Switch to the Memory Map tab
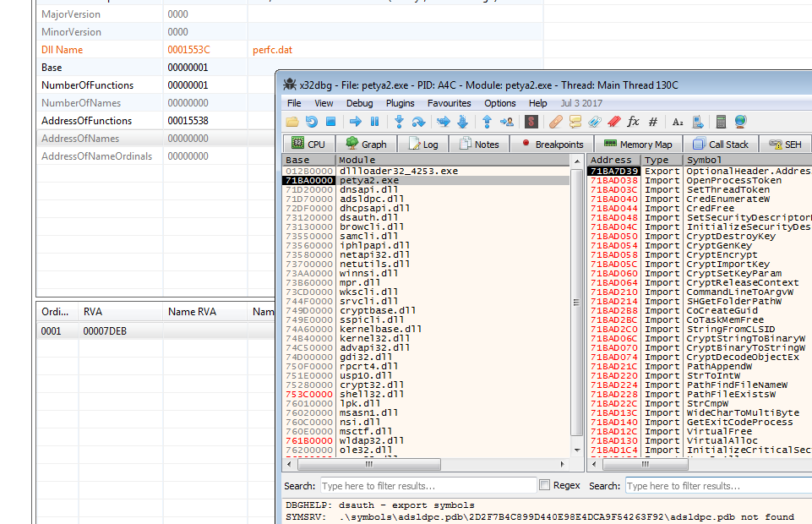This screenshot has width=812, height=524. click(637, 144)
